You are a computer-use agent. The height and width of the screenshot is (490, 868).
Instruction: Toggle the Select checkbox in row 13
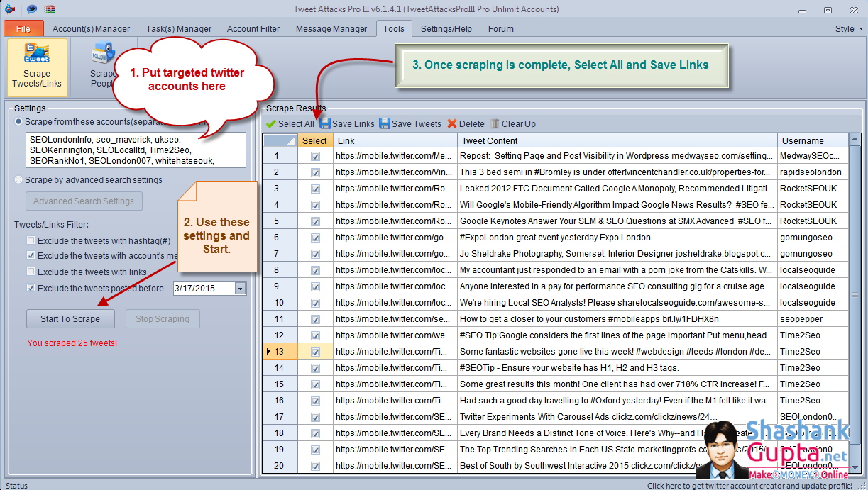click(x=315, y=352)
